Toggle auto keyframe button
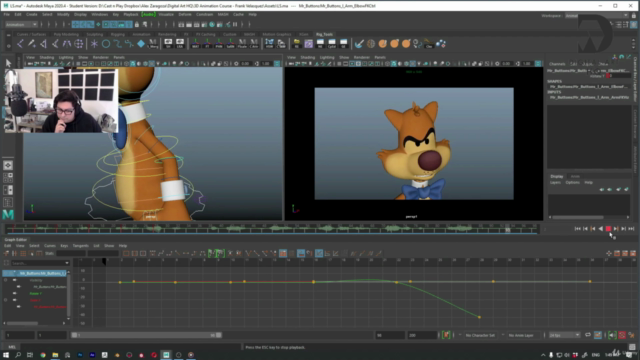Image resolution: width=640 pixels, height=360 pixels. (622, 335)
